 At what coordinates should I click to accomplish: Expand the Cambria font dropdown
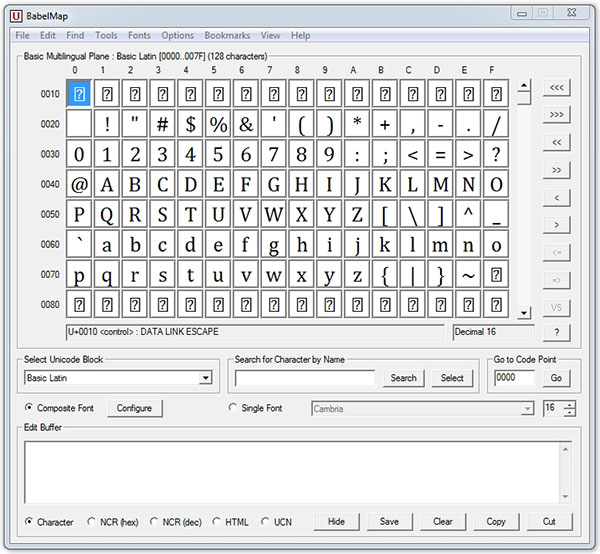527,408
